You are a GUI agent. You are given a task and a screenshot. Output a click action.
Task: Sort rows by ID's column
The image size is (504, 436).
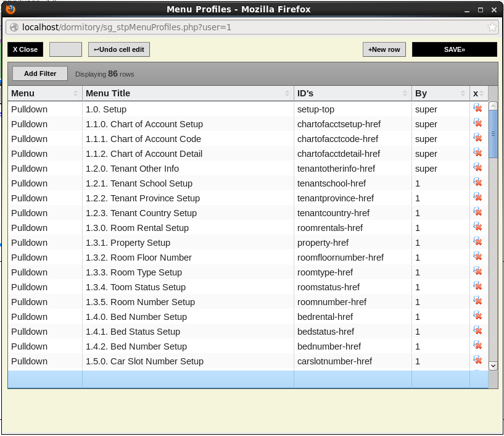(x=352, y=93)
